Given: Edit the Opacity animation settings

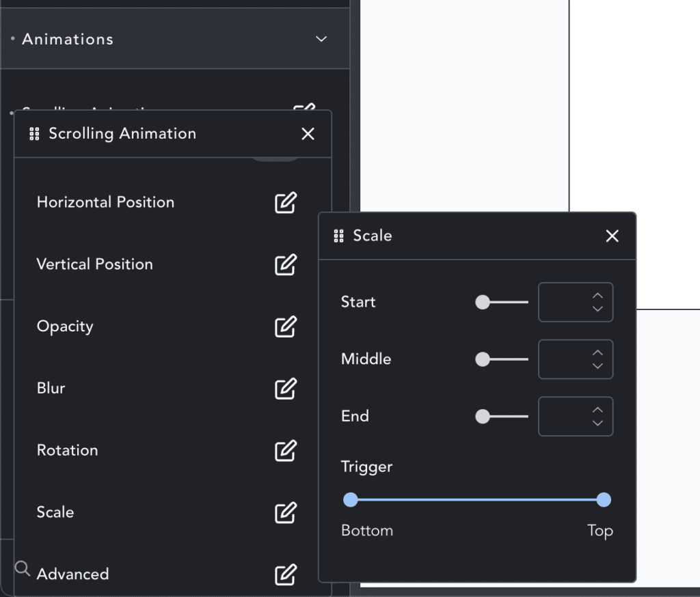Looking at the screenshot, I should coord(286,327).
